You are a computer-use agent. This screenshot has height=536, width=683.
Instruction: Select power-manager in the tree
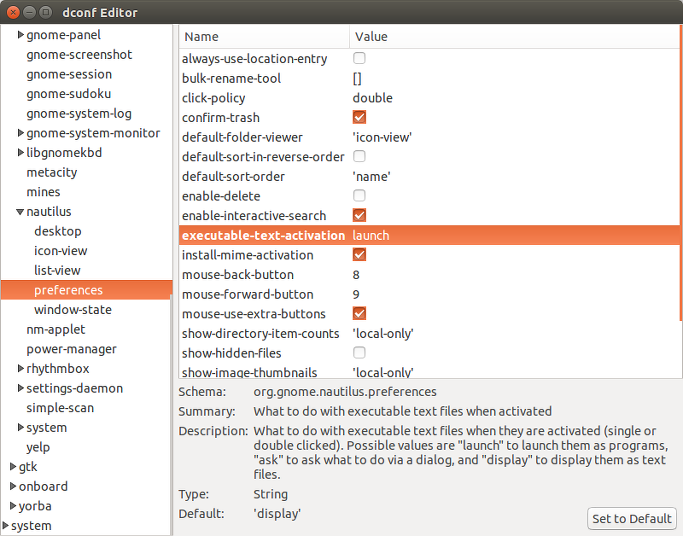point(71,349)
